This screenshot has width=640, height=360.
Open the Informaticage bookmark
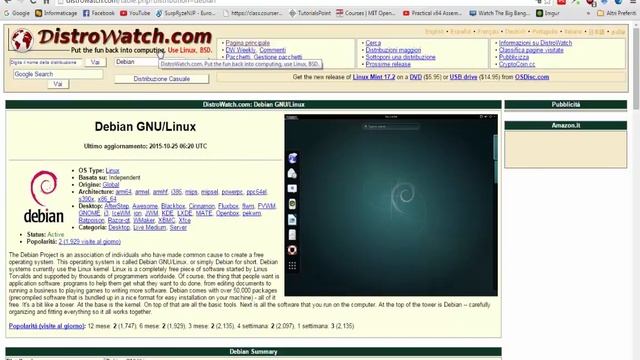pos(56,13)
